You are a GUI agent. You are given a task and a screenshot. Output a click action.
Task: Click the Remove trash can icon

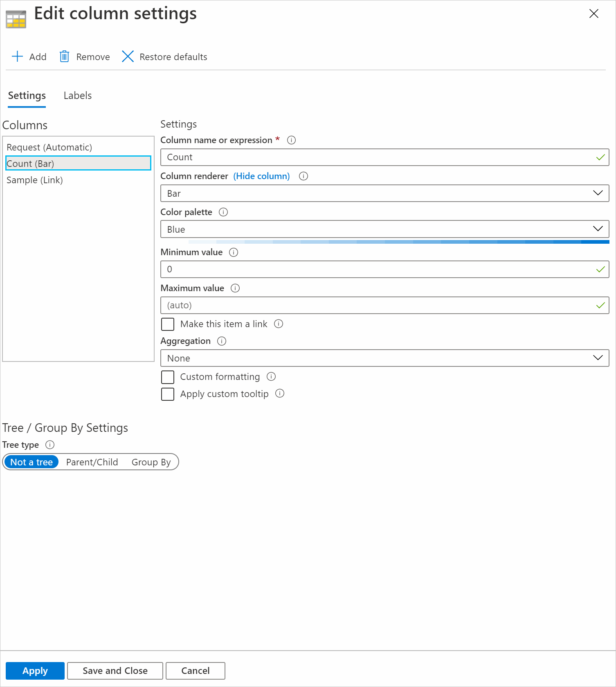coord(64,56)
